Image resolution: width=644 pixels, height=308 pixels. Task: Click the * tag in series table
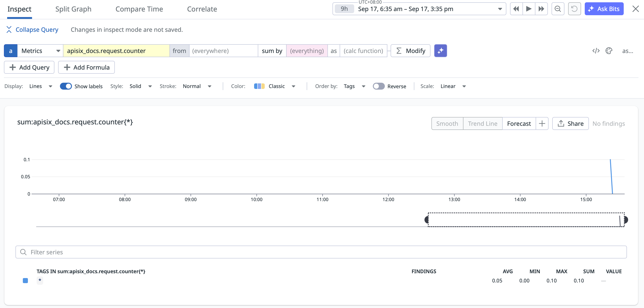(40, 280)
